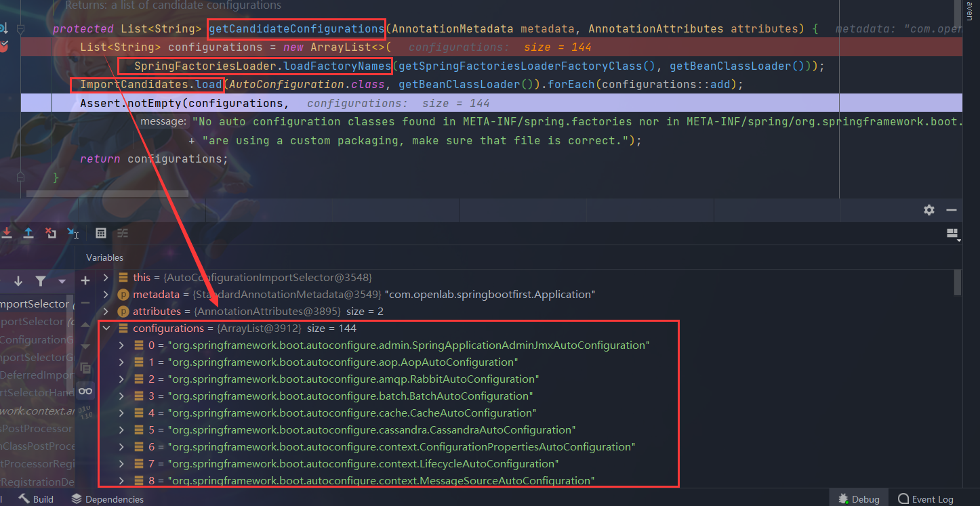980x506 pixels.
Task: Open the Layout Settings icon
Action: [954, 234]
